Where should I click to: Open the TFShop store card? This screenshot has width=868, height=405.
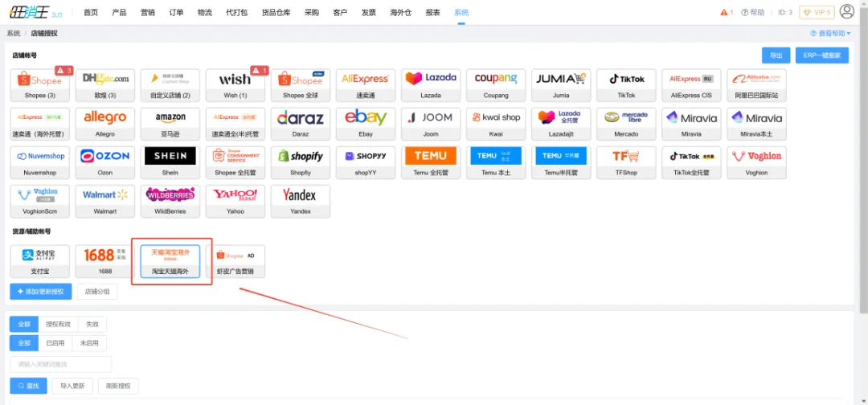627,162
